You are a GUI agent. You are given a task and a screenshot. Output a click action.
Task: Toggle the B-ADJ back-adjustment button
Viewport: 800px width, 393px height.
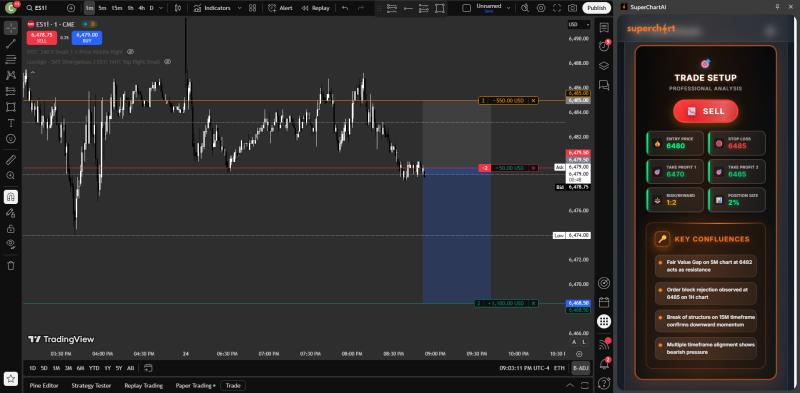coord(581,368)
